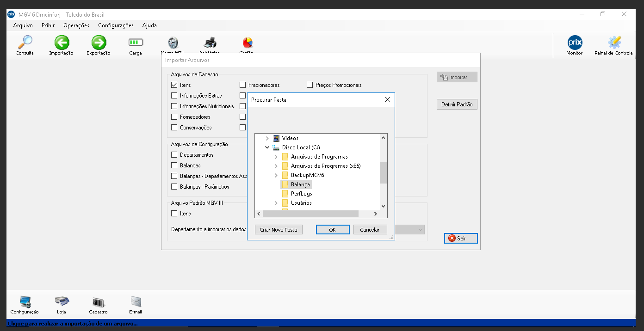The width and height of the screenshot is (644, 331).
Task: Open Painel de Controle icon
Action: pos(613,43)
